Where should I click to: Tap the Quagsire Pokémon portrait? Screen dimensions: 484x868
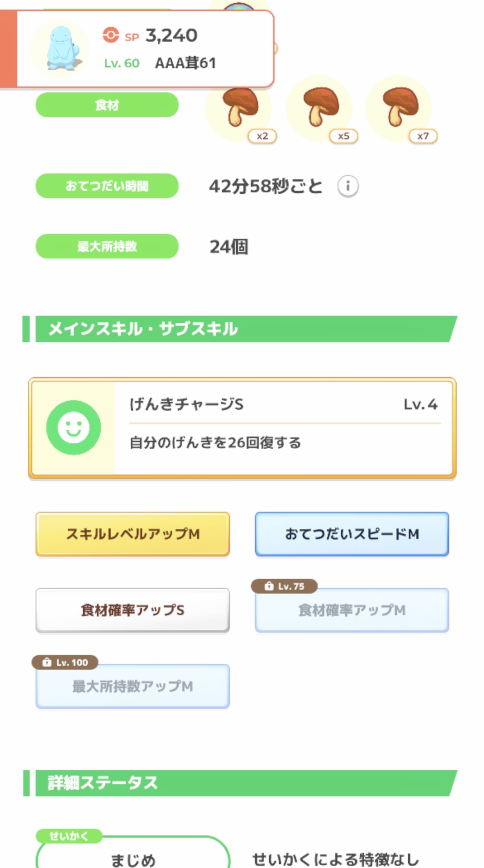(60, 48)
